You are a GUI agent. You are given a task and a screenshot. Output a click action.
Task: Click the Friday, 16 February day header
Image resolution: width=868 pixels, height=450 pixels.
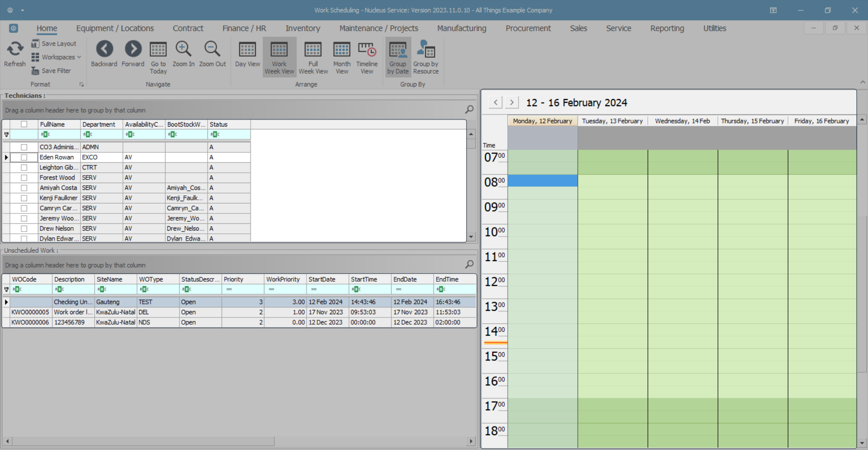point(822,121)
